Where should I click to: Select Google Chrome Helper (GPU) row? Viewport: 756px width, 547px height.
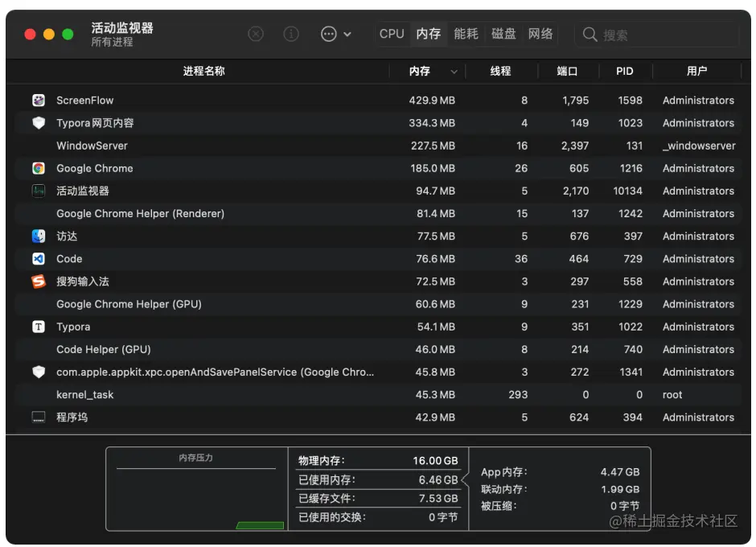pyautogui.click(x=378, y=304)
